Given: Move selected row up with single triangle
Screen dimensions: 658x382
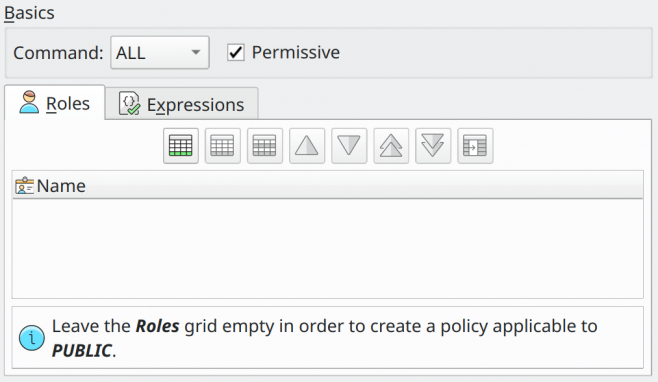Looking at the screenshot, I should pos(307,146).
